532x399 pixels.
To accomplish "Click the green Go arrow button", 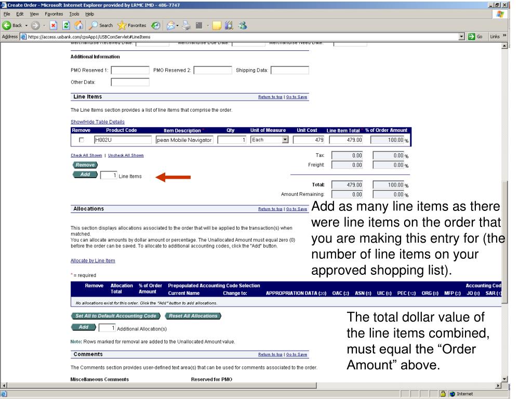I will pos(472,37).
